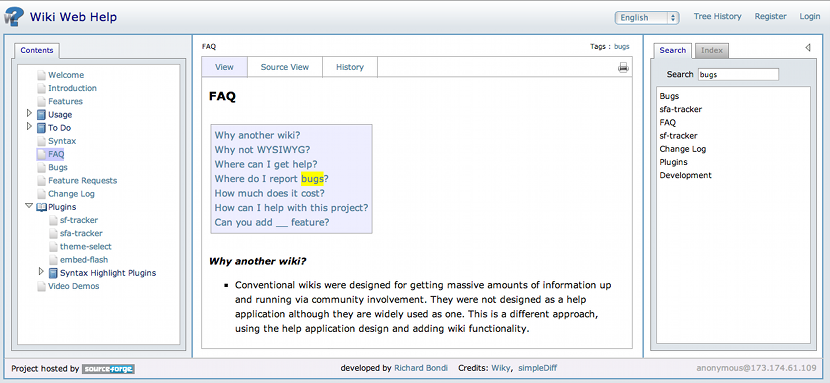Click the page icon beside Bugs in tree
The width and height of the screenshot is (830, 383).
tap(41, 167)
